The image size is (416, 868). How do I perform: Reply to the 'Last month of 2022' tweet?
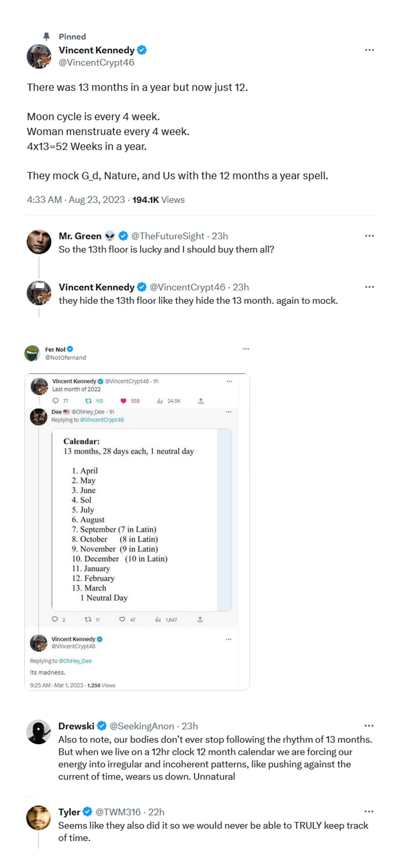[x=56, y=401]
